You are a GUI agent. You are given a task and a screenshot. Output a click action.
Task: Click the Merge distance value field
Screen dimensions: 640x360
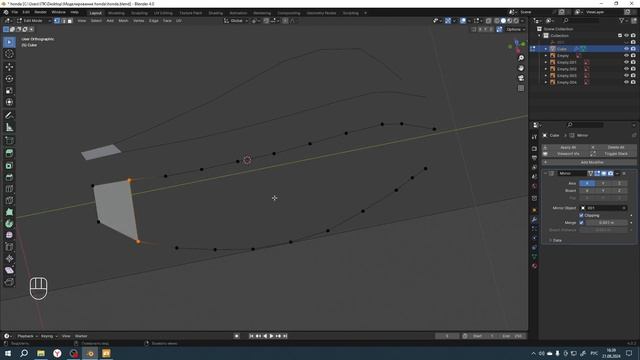coord(607,222)
